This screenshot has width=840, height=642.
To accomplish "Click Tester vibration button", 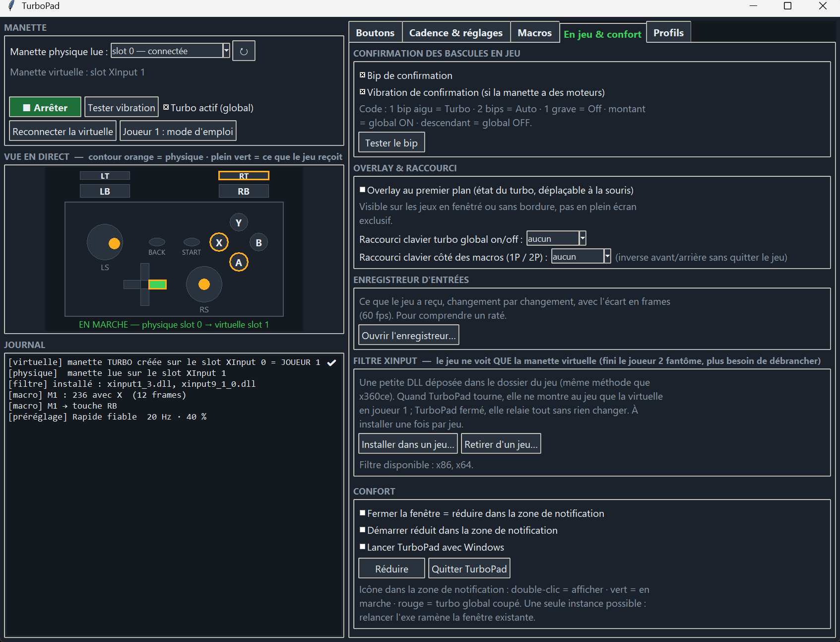I will click(x=122, y=107).
